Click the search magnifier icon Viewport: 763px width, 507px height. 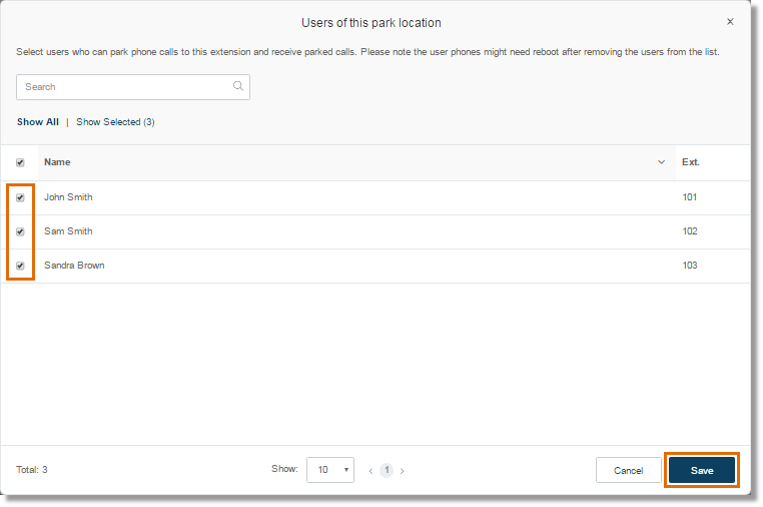click(237, 86)
